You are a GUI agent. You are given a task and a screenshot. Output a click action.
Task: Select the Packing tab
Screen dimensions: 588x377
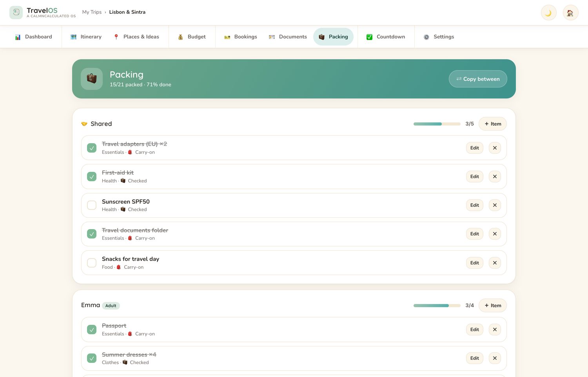tap(333, 37)
